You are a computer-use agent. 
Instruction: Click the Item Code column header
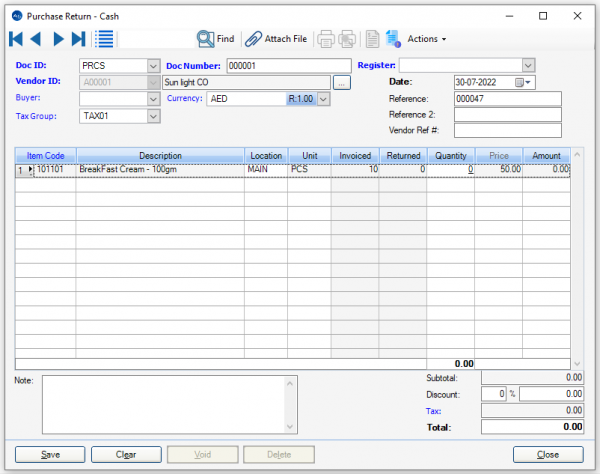click(x=46, y=156)
